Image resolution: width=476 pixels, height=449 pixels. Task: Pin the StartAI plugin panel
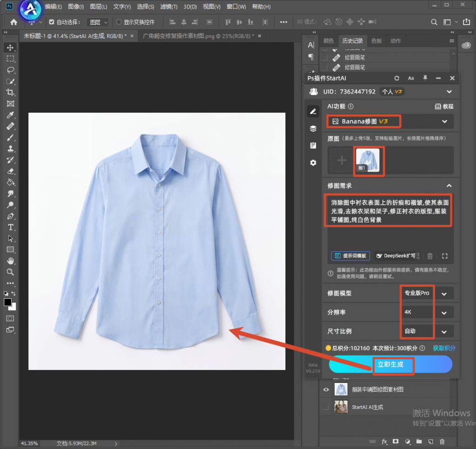(425, 78)
